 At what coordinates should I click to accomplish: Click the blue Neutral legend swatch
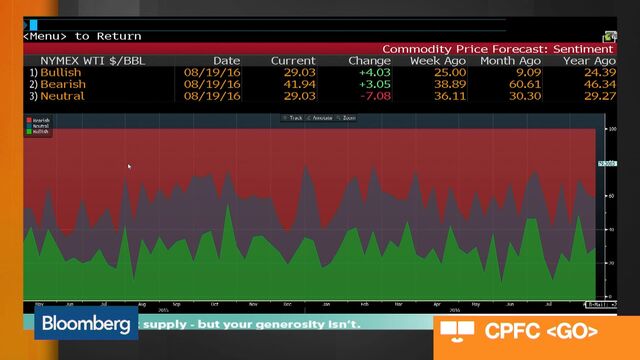29,126
